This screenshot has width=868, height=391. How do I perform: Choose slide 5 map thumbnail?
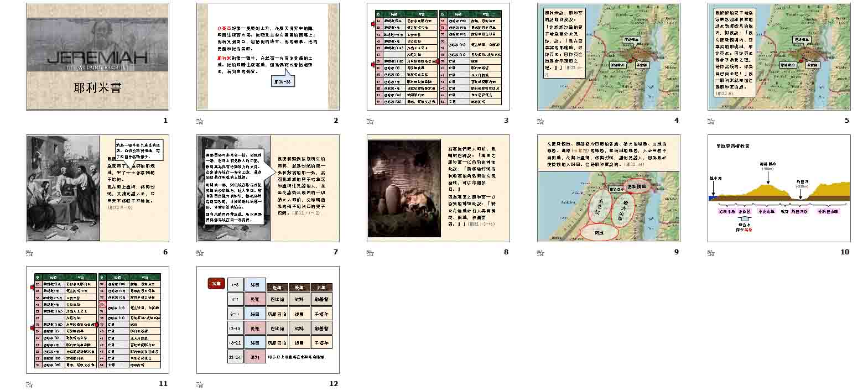click(779, 56)
